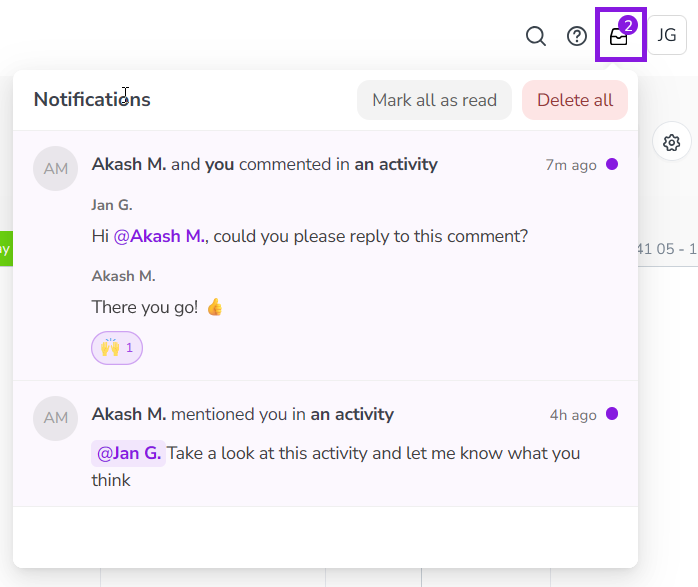This screenshot has height=587, width=698.
Task: Click the AM avatar in the mention notification
Action: [56, 418]
